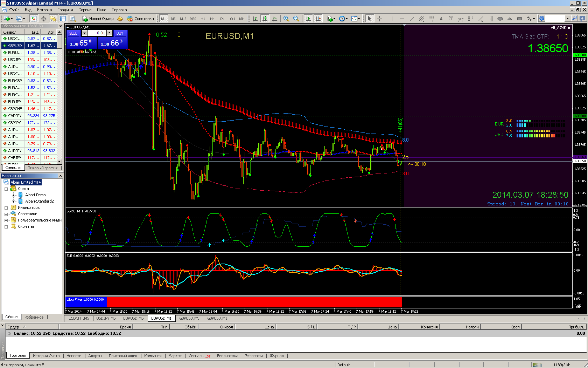Open the Графики menu

point(65,10)
